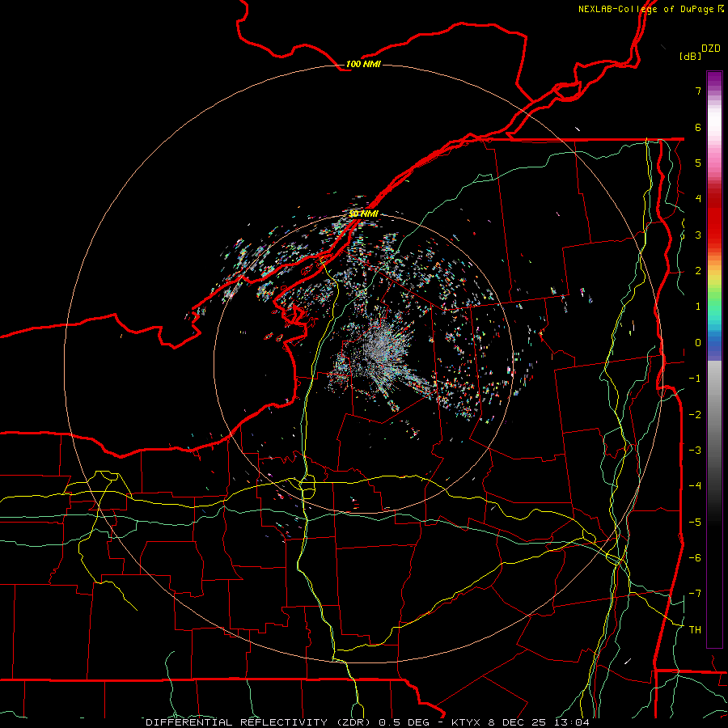Click the '-6' value on the color scale
The height and width of the screenshot is (728, 728).
coord(695,558)
